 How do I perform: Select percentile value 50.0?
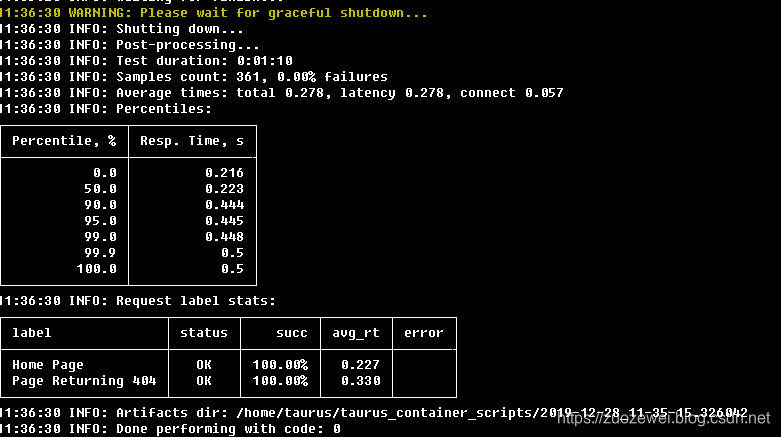pos(101,189)
